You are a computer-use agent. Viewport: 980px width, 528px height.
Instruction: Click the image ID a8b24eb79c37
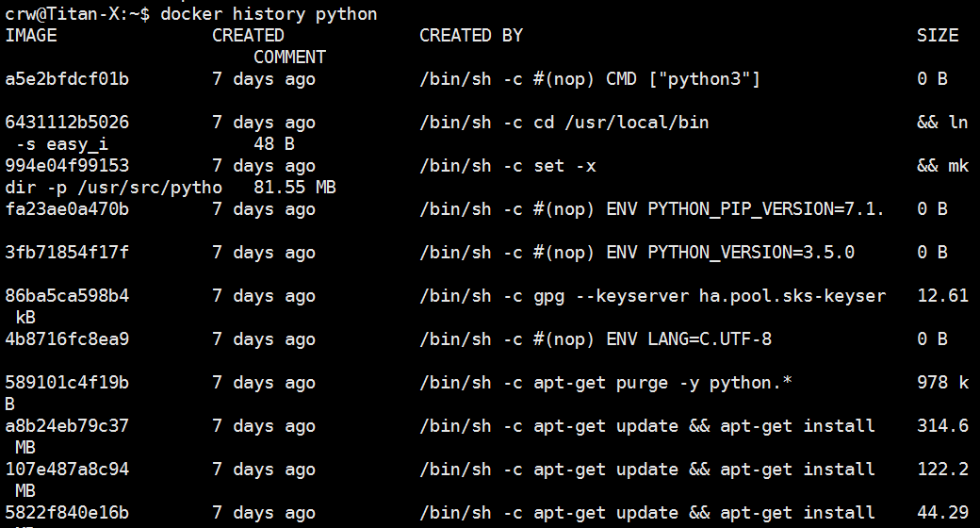pos(67,426)
